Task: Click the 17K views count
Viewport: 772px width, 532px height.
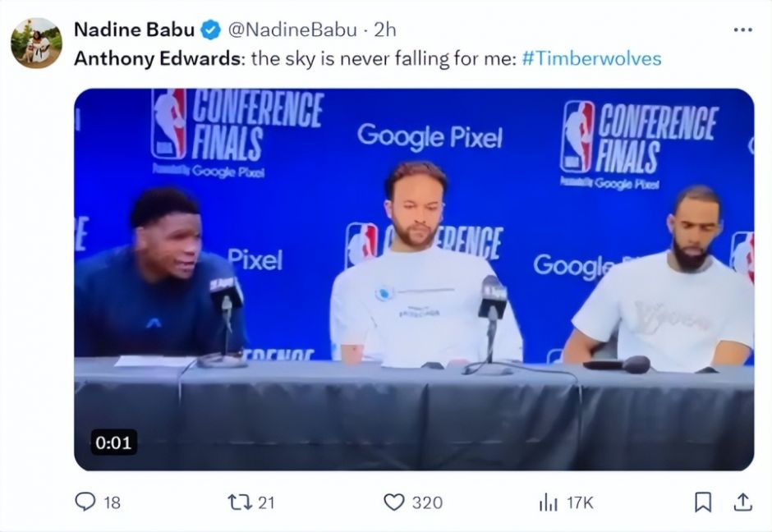Action: [580, 502]
